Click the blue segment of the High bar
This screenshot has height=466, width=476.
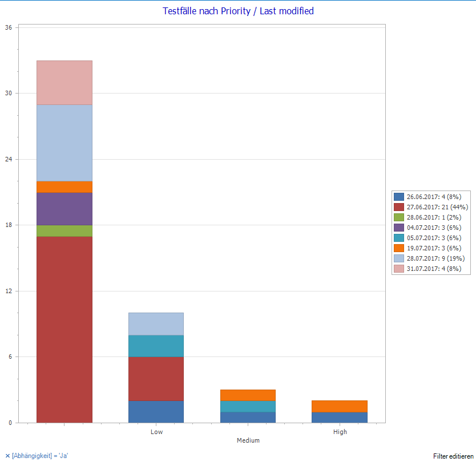pyautogui.click(x=340, y=417)
